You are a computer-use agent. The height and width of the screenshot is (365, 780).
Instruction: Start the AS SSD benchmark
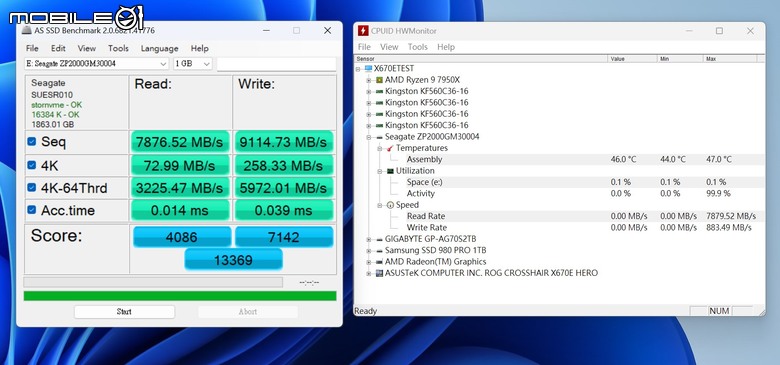124,312
